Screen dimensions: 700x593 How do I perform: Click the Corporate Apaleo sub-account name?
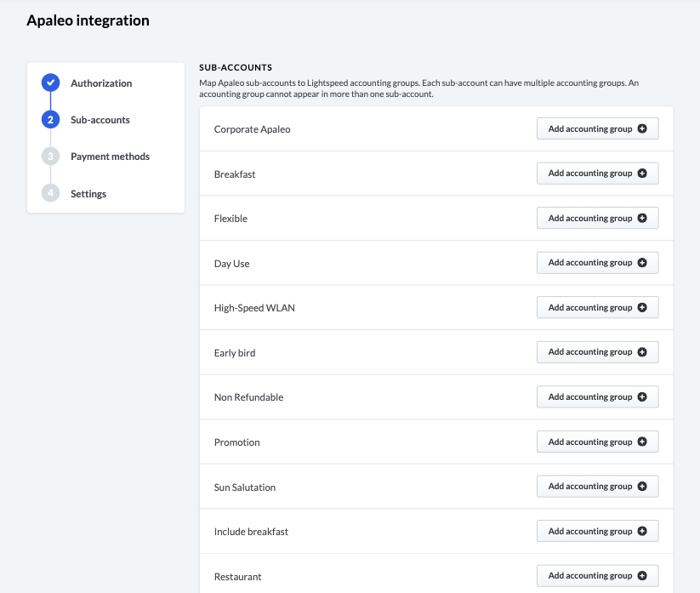click(253, 129)
